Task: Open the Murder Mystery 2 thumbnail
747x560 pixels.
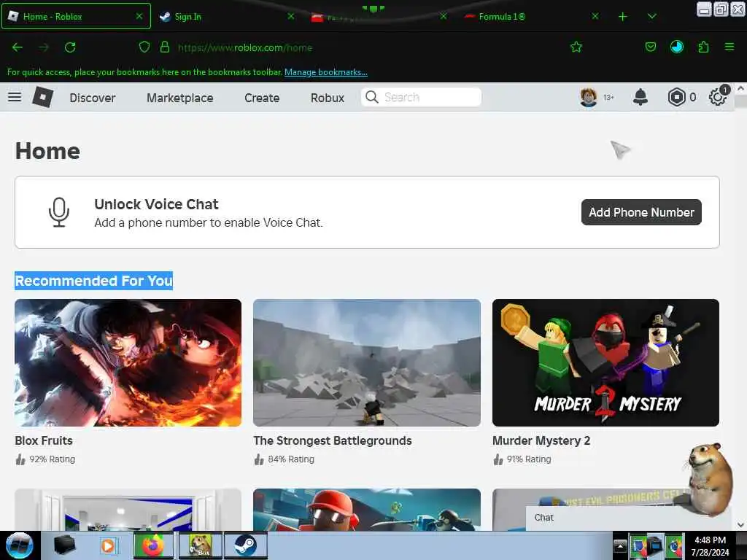Action: tap(605, 362)
